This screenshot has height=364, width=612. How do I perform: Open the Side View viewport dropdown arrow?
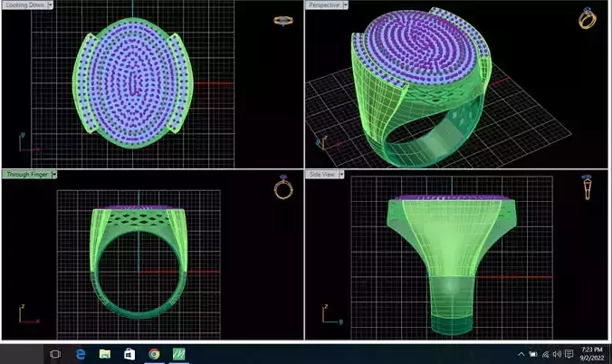click(341, 174)
